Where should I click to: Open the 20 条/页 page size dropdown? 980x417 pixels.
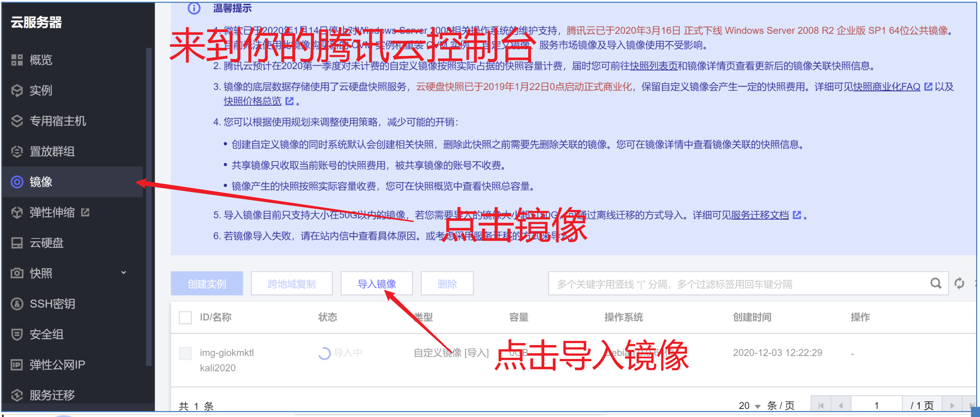749,405
